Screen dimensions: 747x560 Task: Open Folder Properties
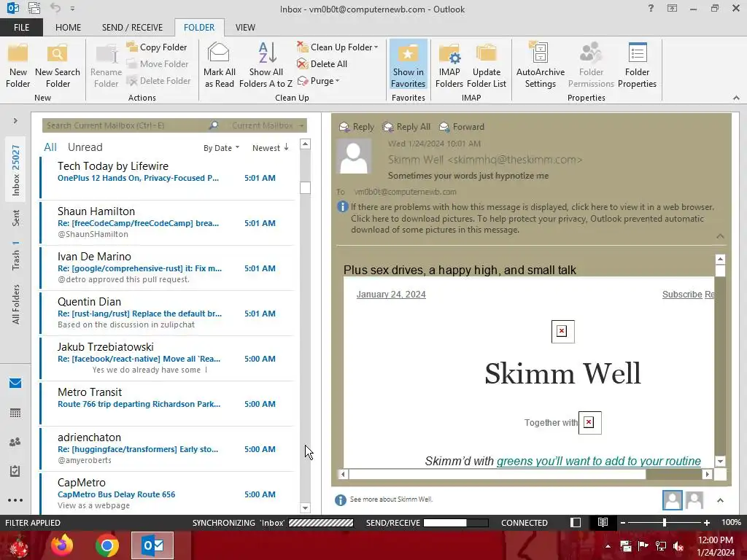637,66
